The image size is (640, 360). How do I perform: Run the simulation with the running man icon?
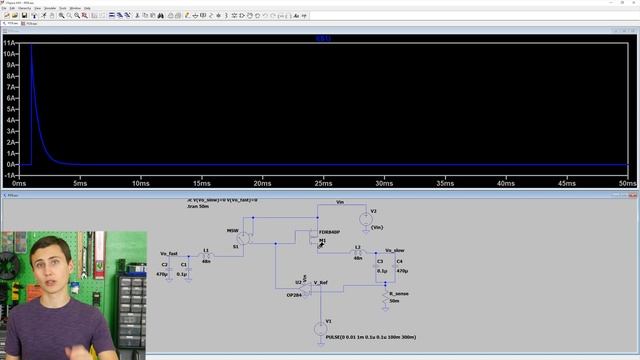43,16
